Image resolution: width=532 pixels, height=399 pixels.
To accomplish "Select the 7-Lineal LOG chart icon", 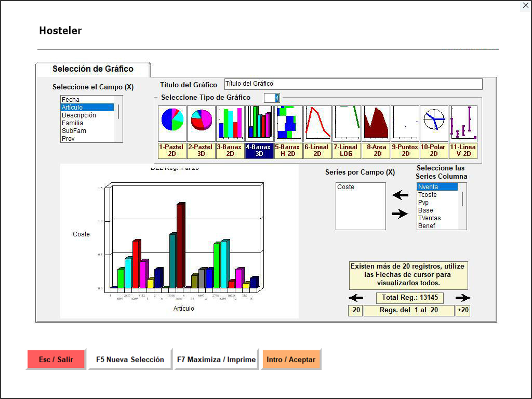I will pyautogui.click(x=347, y=124).
